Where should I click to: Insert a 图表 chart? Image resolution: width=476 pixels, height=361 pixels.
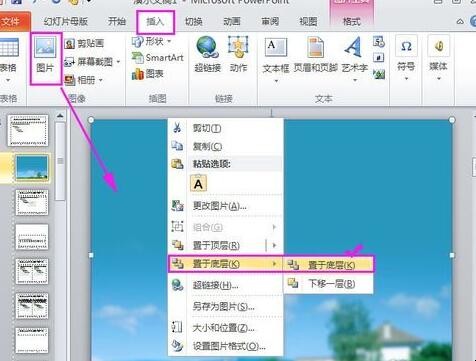[x=148, y=74]
